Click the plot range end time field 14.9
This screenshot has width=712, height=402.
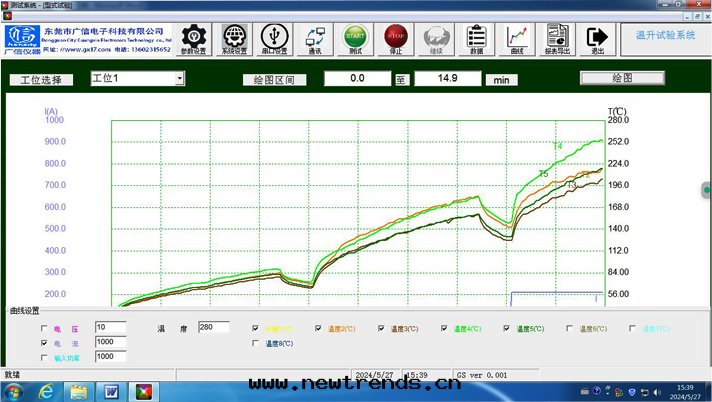tap(448, 78)
